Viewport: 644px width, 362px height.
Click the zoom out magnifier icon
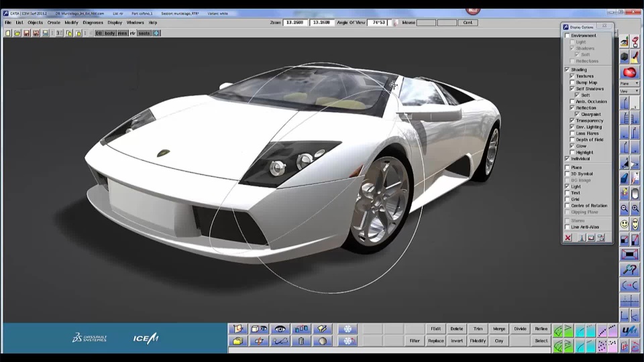(625, 209)
